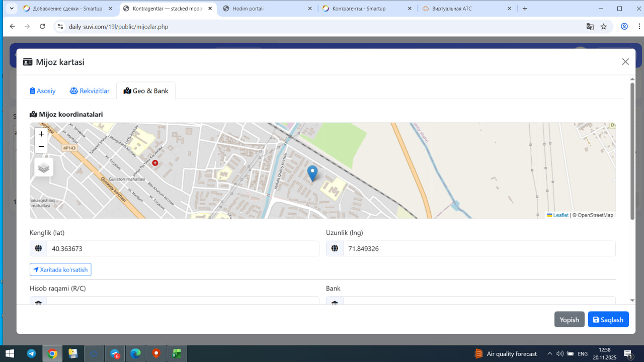Click the Kenglik (lat) input field

pyautogui.click(x=183, y=249)
